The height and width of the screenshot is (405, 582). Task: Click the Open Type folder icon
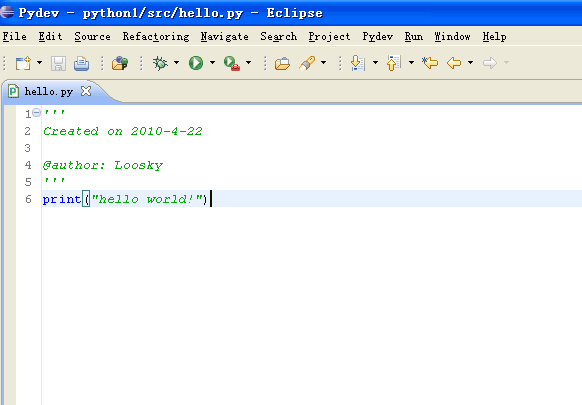[282, 63]
